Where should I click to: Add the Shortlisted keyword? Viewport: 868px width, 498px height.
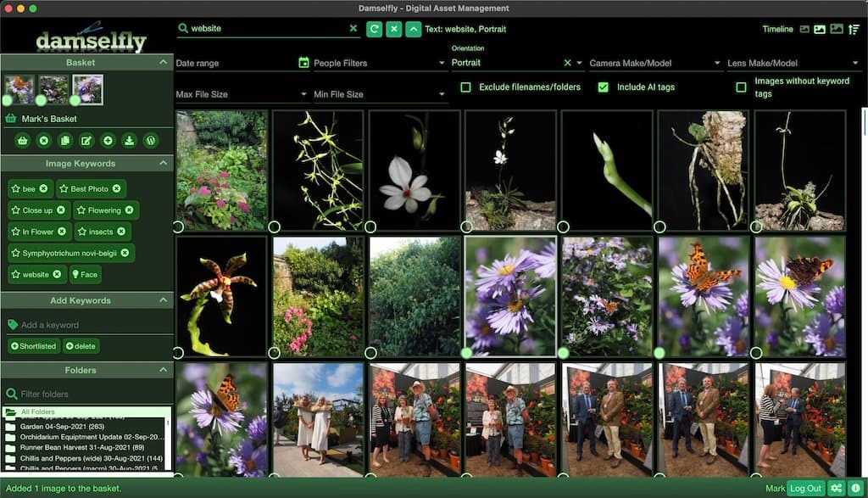pos(34,346)
